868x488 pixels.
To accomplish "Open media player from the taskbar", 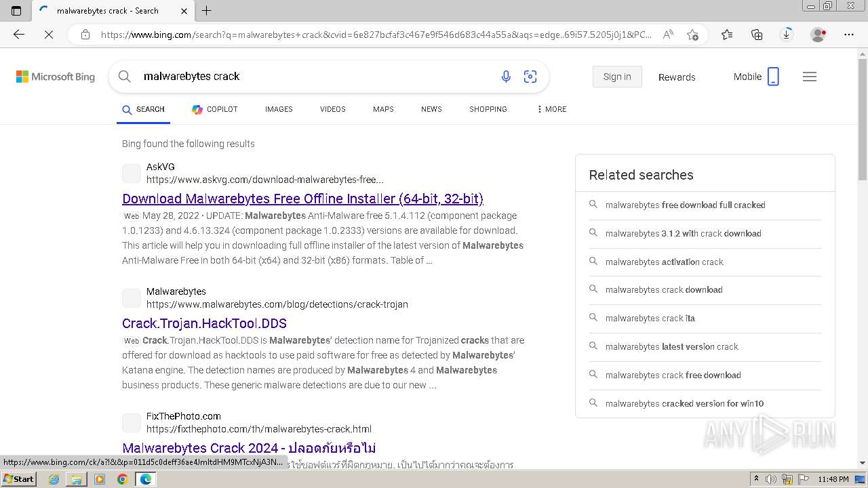I will pyautogui.click(x=100, y=479).
